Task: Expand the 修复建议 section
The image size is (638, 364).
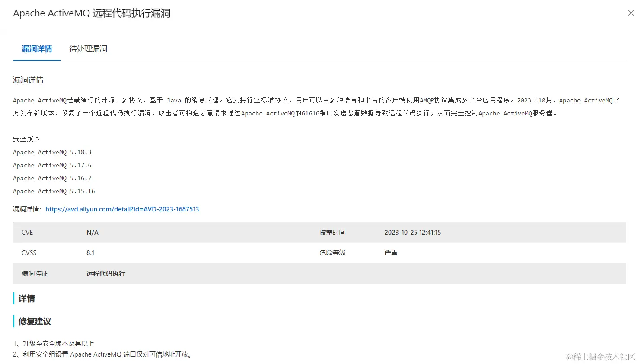Action: (x=34, y=321)
